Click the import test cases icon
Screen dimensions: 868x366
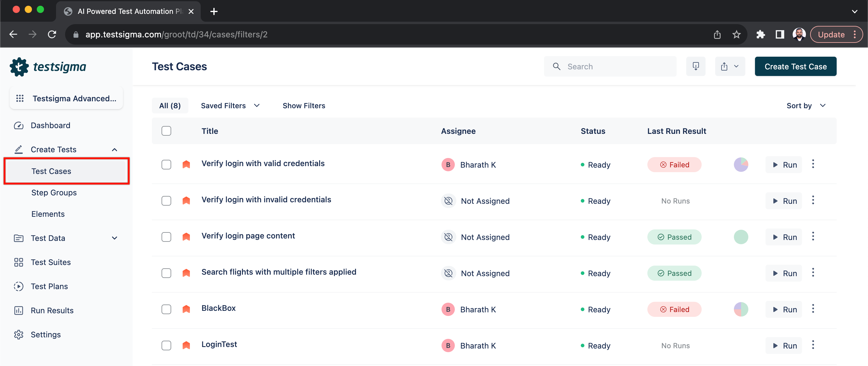[696, 66]
